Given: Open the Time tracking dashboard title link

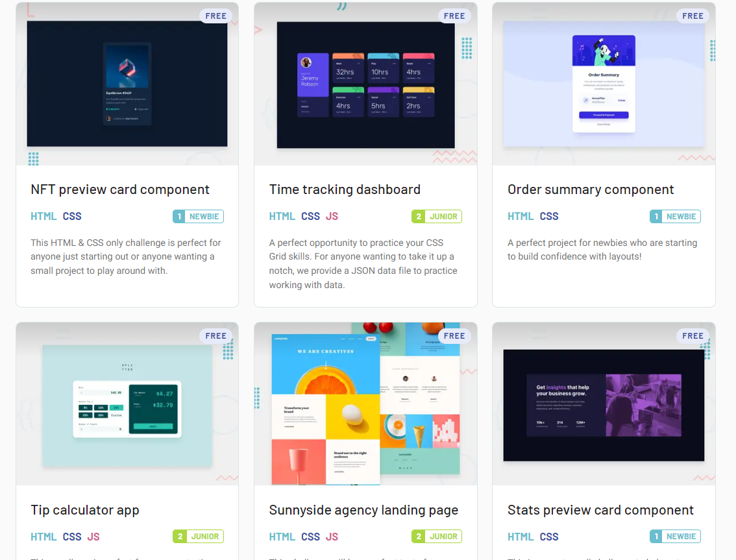Looking at the screenshot, I should 345,189.
